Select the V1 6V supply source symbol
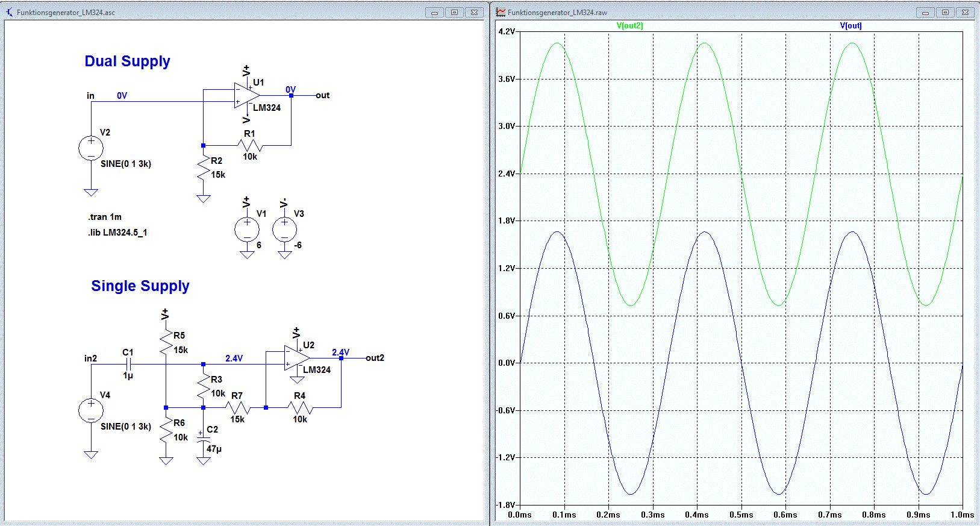The width and height of the screenshot is (980, 526). [247, 230]
